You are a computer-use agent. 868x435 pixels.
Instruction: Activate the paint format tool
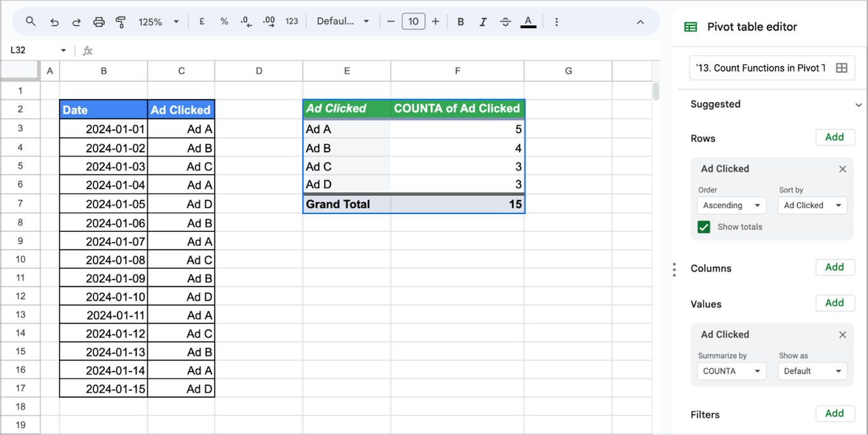click(121, 22)
